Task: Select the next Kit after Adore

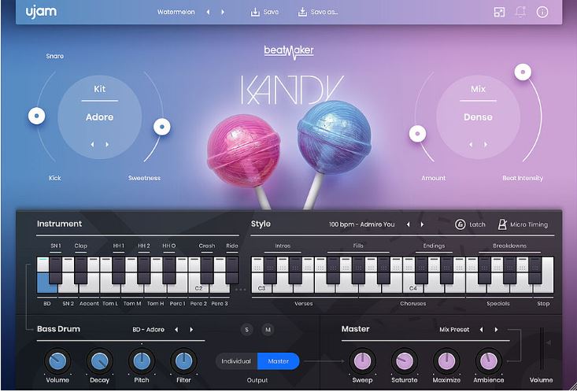Action: pyautogui.click(x=107, y=145)
